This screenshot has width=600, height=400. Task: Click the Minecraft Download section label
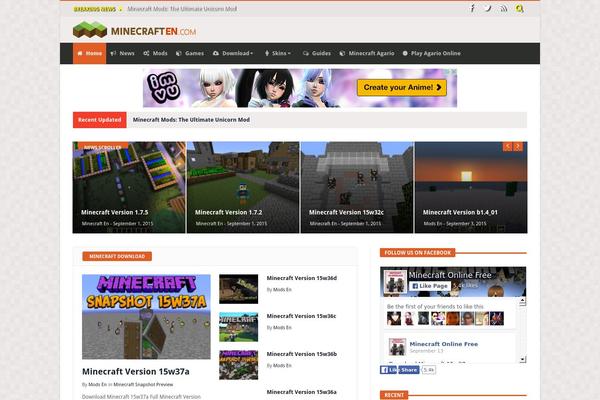(117, 256)
